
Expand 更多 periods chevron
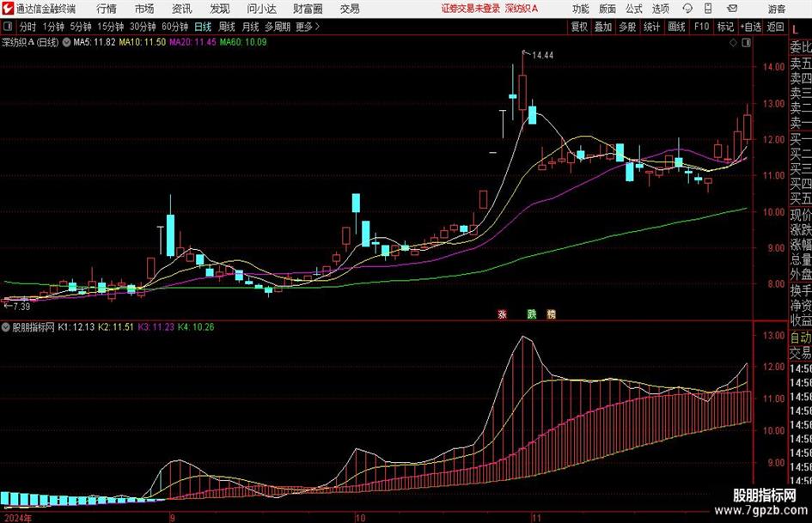[317, 27]
